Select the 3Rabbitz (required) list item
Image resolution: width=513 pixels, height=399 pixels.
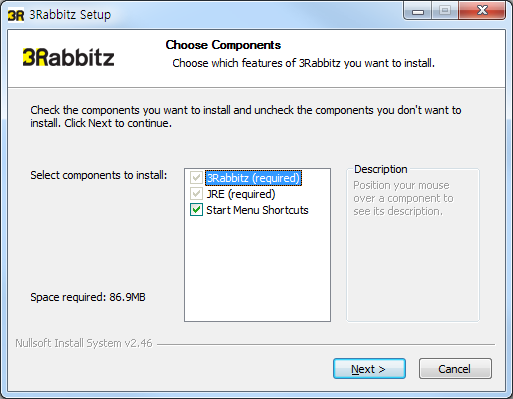[253, 178]
